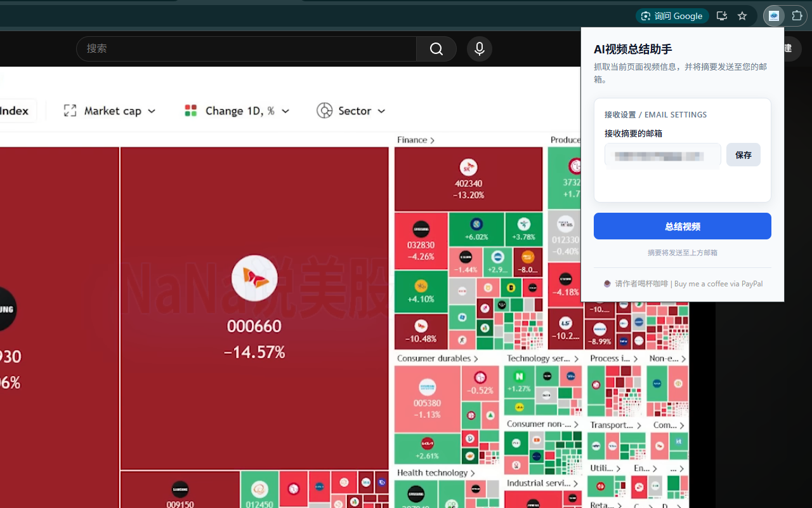Expand the Consumer durables sector heading
Viewport: 812px width, 508px height.
tap(438, 358)
